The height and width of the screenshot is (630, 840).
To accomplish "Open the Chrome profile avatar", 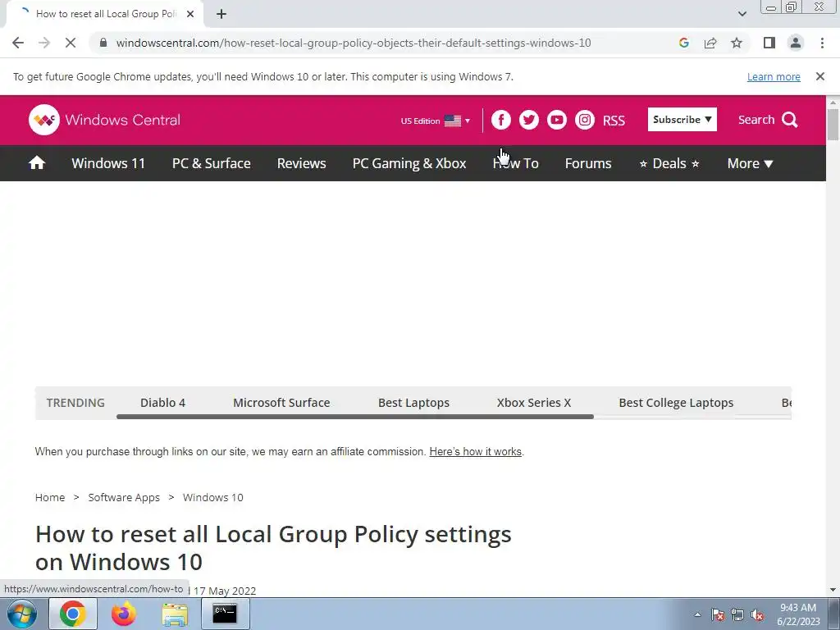I will (796, 43).
